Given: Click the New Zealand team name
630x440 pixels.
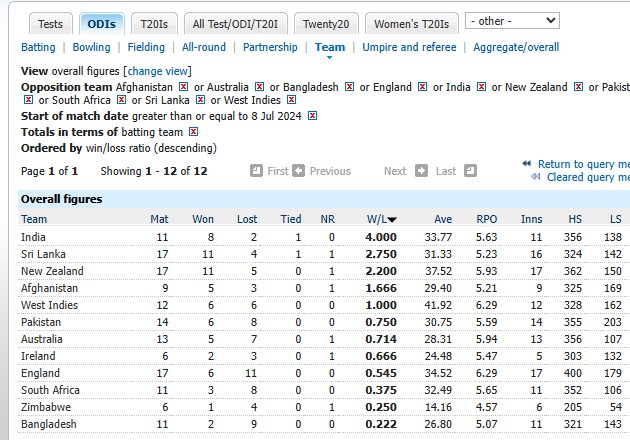Looking at the screenshot, I should (52, 271).
